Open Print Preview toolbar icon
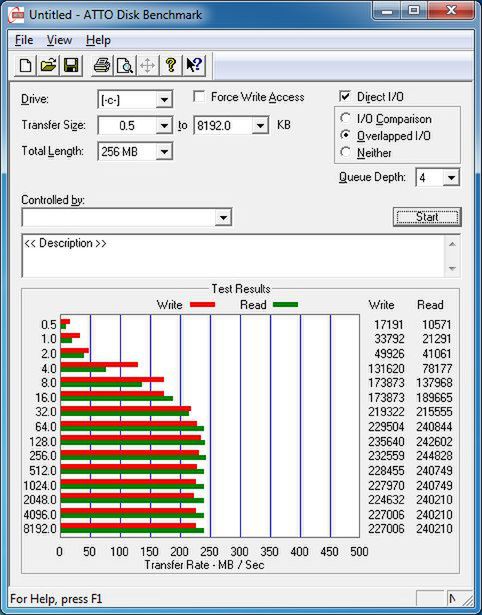 (x=125, y=65)
